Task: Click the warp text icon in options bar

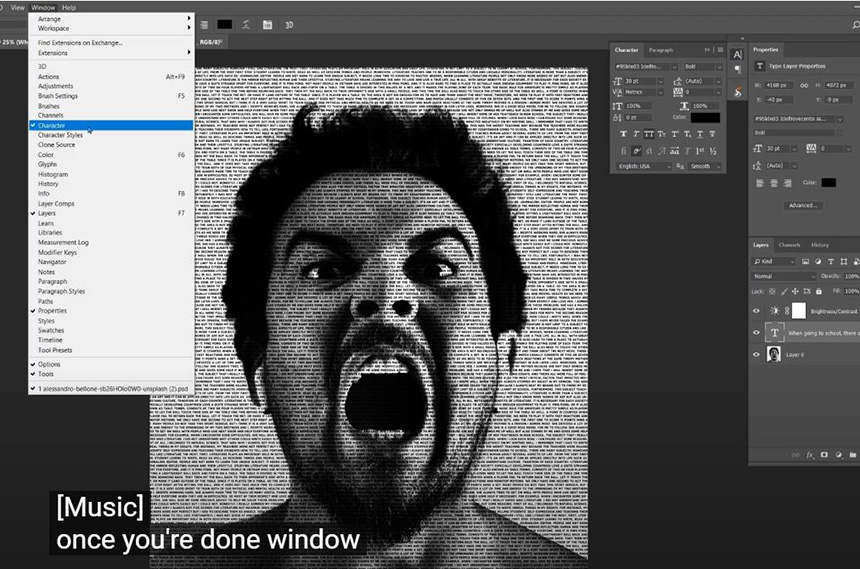Action: tap(246, 24)
